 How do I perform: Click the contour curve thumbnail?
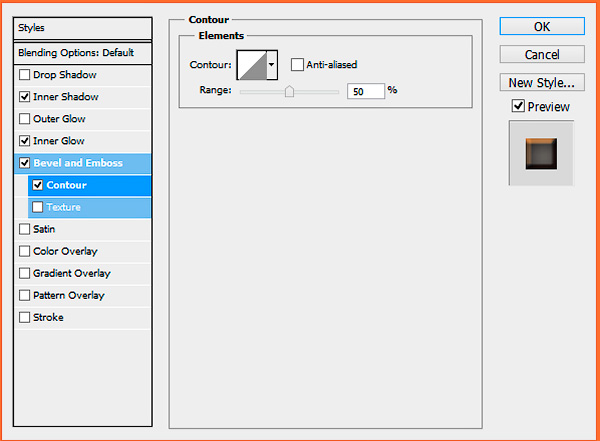(x=252, y=65)
